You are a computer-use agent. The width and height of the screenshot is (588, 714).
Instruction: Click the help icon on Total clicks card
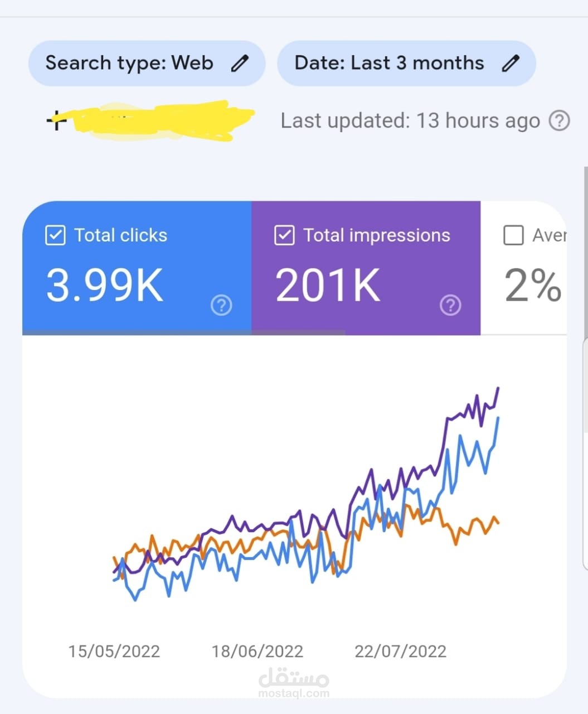coord(221,305)
